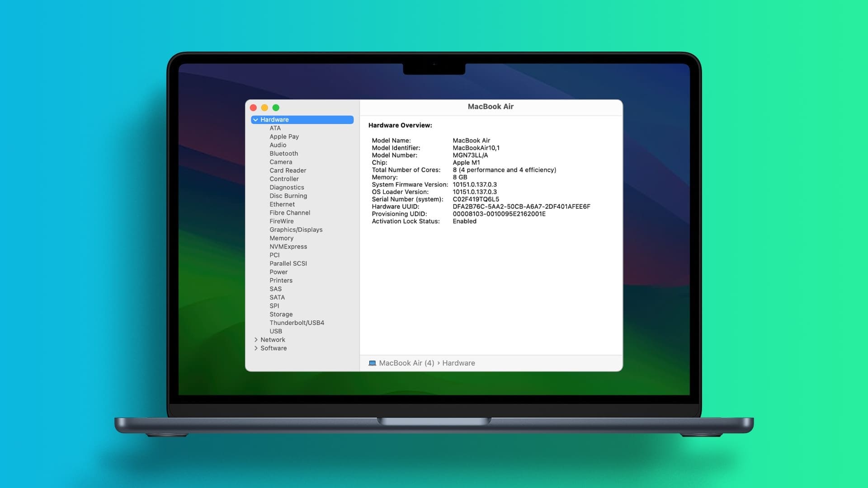Select the Network category label

[273, 340]
